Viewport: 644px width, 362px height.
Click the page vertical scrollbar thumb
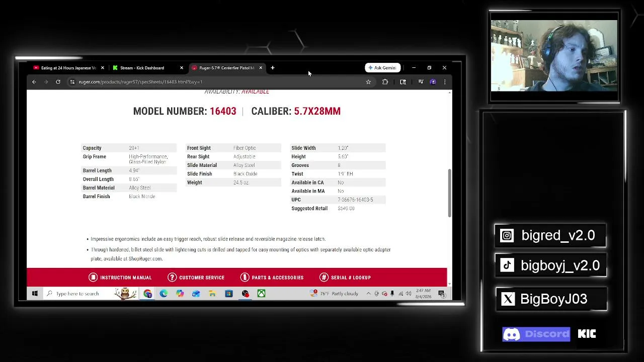(449, 193)
